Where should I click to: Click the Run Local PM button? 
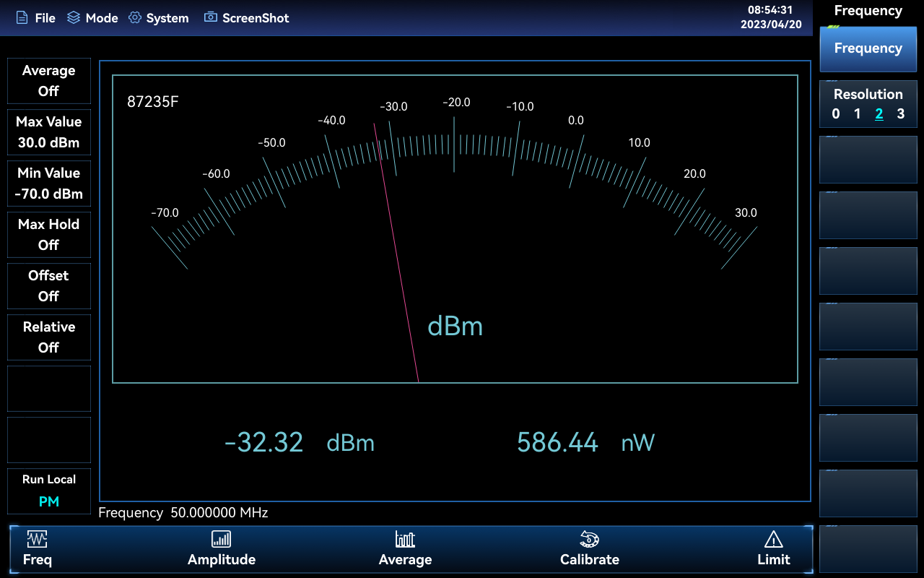pos(49,491)
